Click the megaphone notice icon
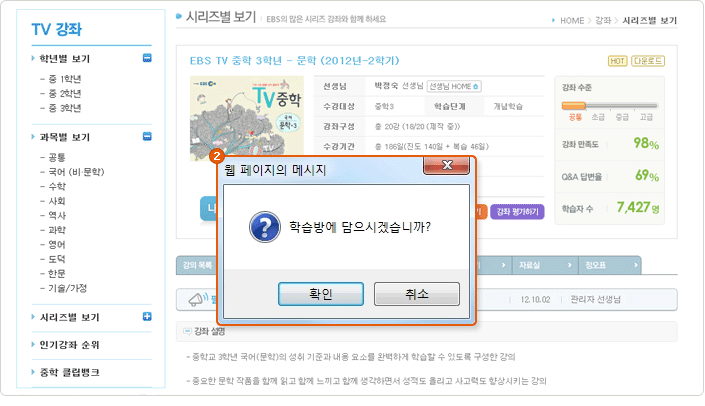Viewport: 705px width, 406px height. (x=197, y=299)
